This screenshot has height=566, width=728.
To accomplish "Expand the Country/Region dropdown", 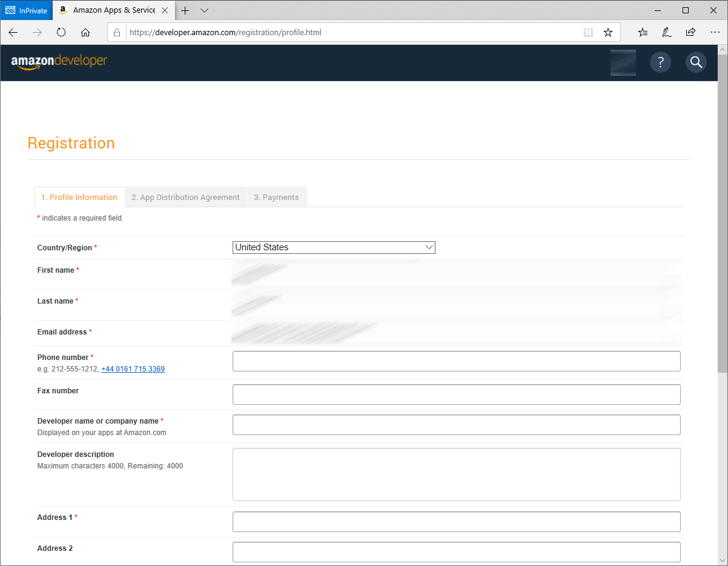I will click(334, 247).
